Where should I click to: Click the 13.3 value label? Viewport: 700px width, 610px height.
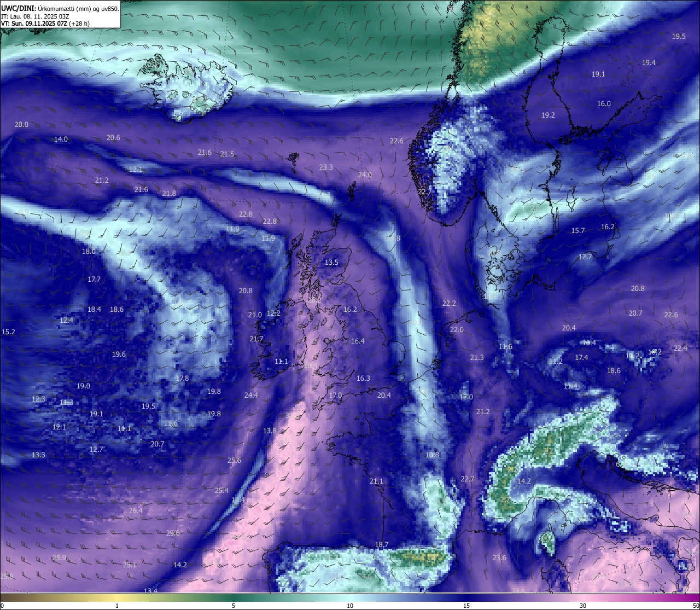tap(38, 455)
